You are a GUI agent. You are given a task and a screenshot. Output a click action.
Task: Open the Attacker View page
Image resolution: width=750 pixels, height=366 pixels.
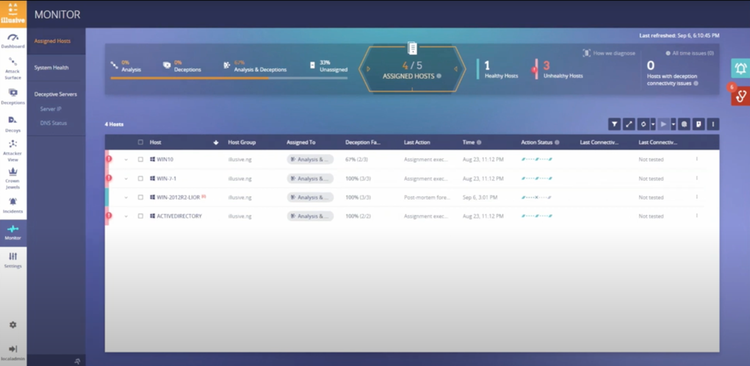13,150
